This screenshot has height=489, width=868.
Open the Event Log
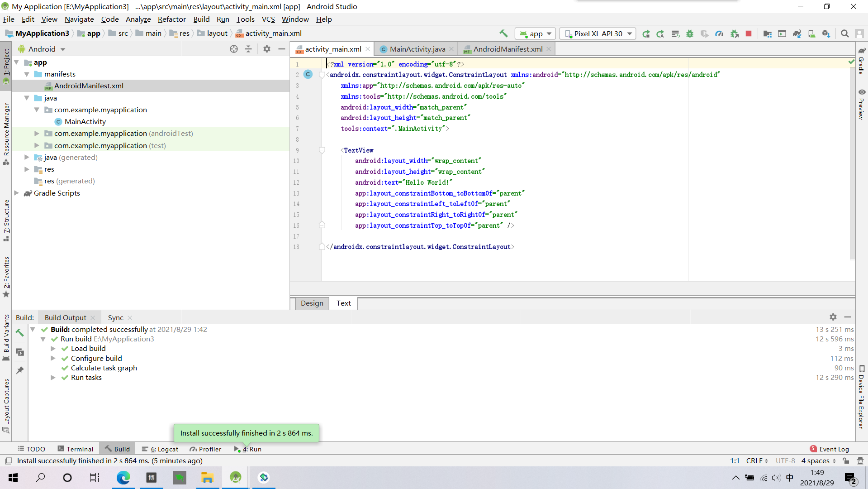point(829,449)
